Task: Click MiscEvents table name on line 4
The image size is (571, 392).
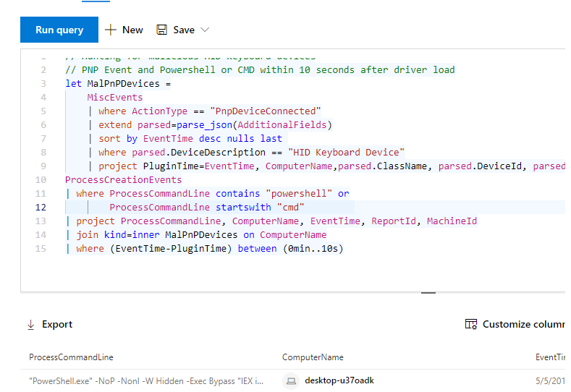Action: pos(115,97)
